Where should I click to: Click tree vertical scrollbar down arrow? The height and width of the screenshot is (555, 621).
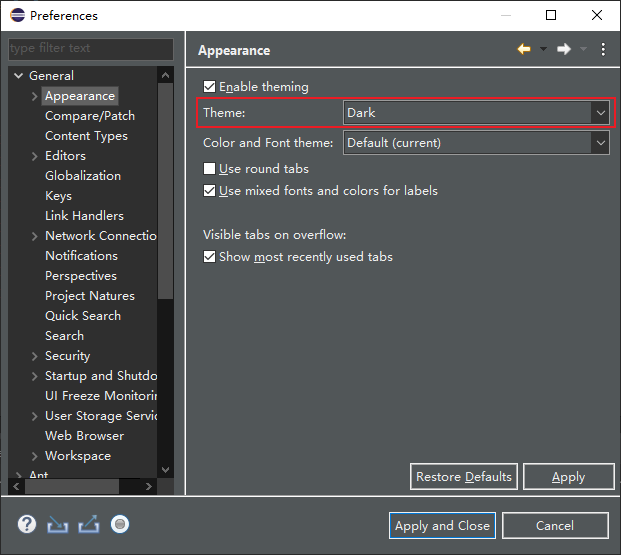coord(166,470)
